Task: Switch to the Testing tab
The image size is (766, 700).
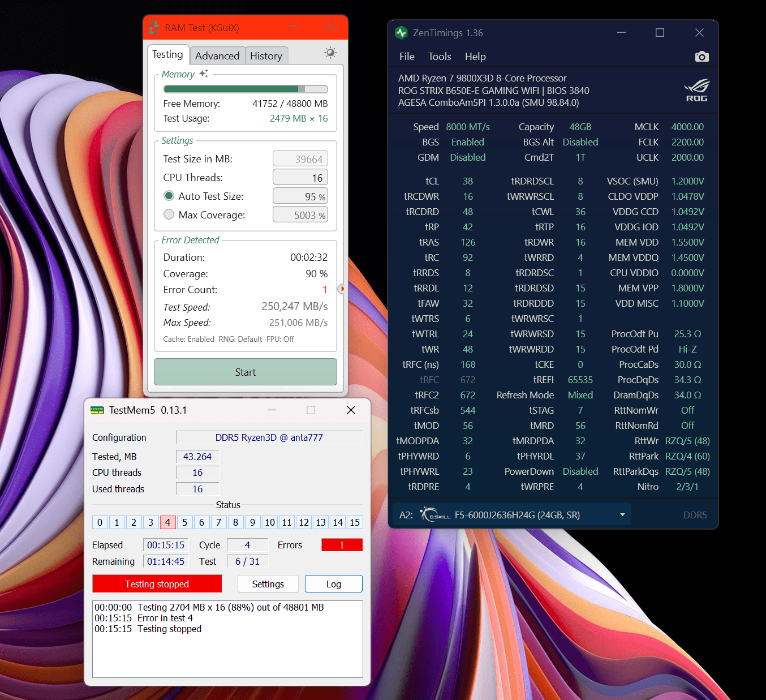Action: click(167, 54)
